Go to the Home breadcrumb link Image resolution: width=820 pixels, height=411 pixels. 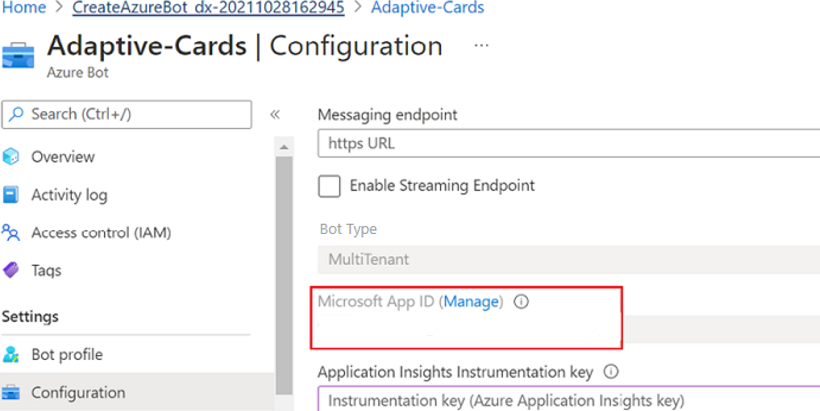pyautogui.click(x=24, y=8)
